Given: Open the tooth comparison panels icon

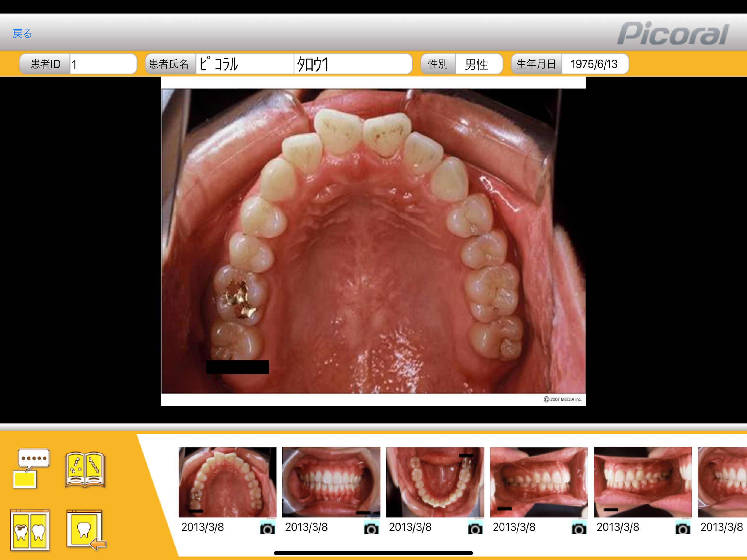Looking at the screenshot, I should pos(30,530).
